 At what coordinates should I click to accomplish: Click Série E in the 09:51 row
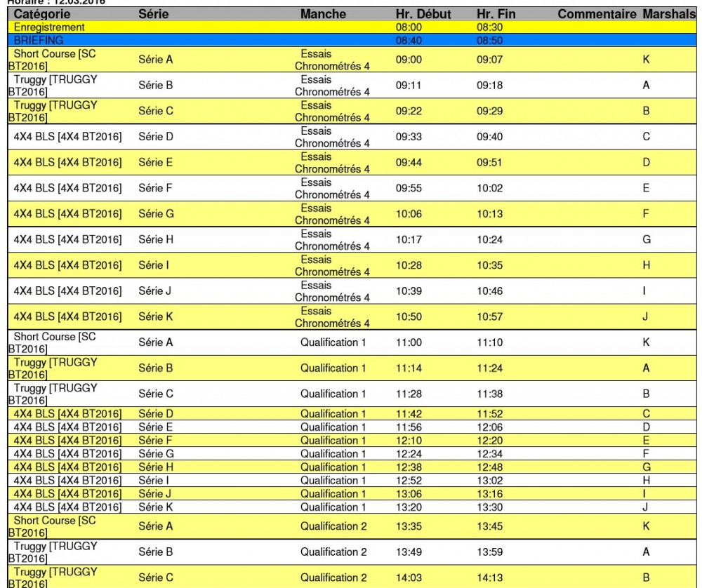point(155,163)
